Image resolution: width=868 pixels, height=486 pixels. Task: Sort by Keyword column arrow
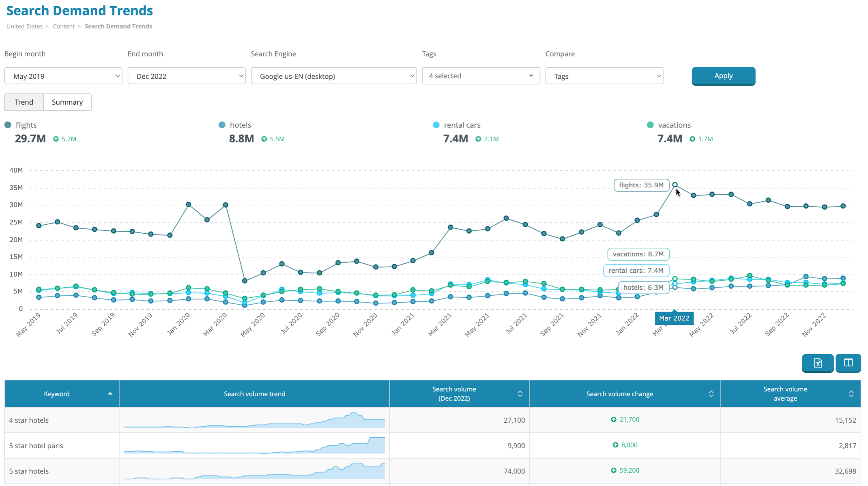click(x=110, y=394)
